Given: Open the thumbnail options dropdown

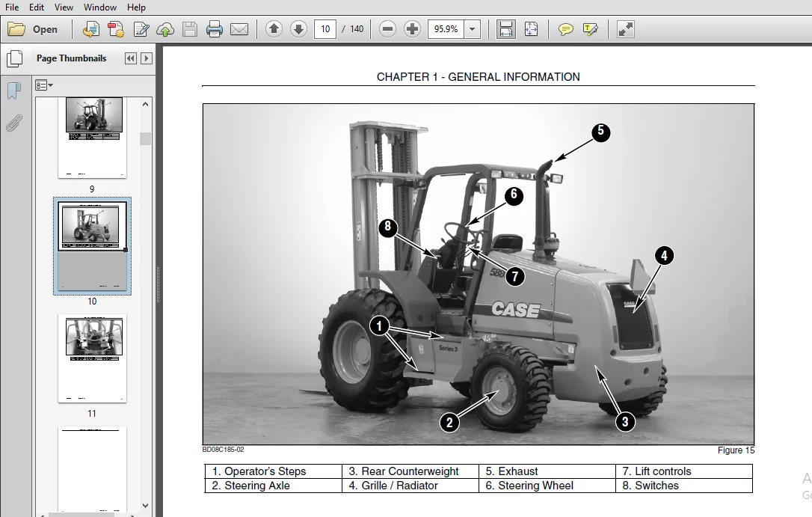Looking at the screenshot, I should click(x=44, y=85).
